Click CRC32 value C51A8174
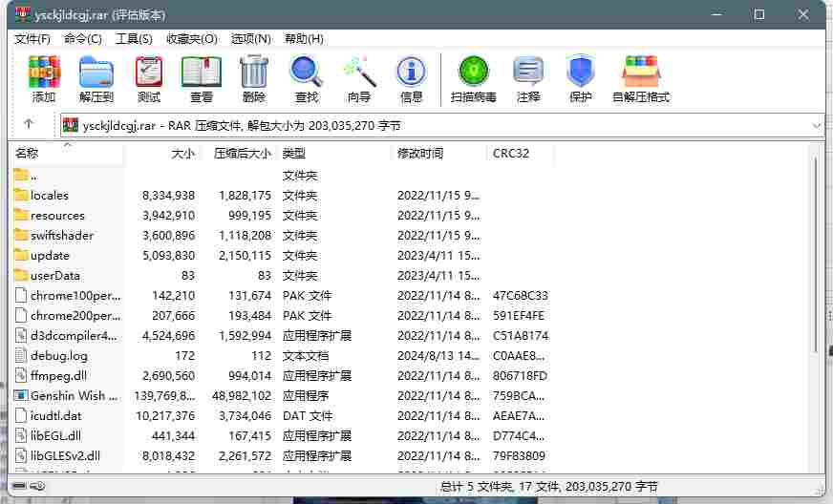833x504 pixels. (x=520, y=335)
